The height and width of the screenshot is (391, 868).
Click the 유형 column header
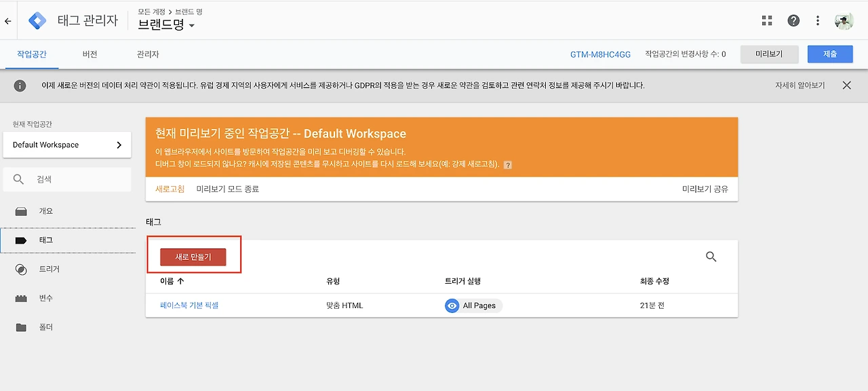coord(333,281)
